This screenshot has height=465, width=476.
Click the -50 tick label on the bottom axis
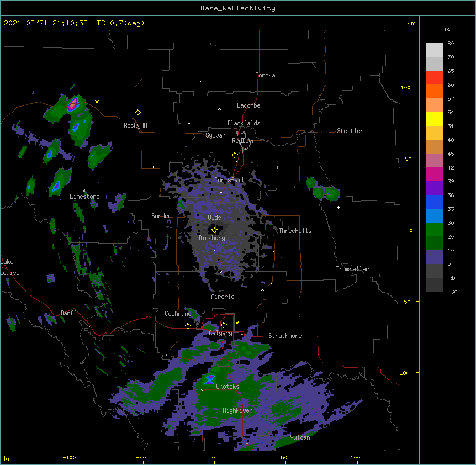pos(141,457)
